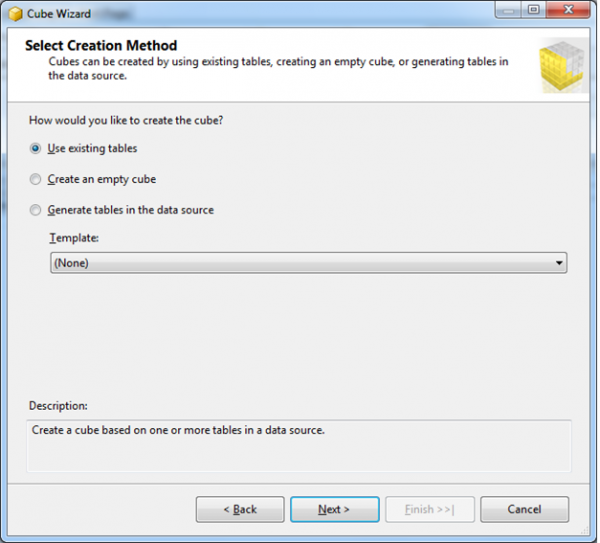
Task: Select Generate tables in the data source
Action: pyautogui.click(x=36, y=210)
